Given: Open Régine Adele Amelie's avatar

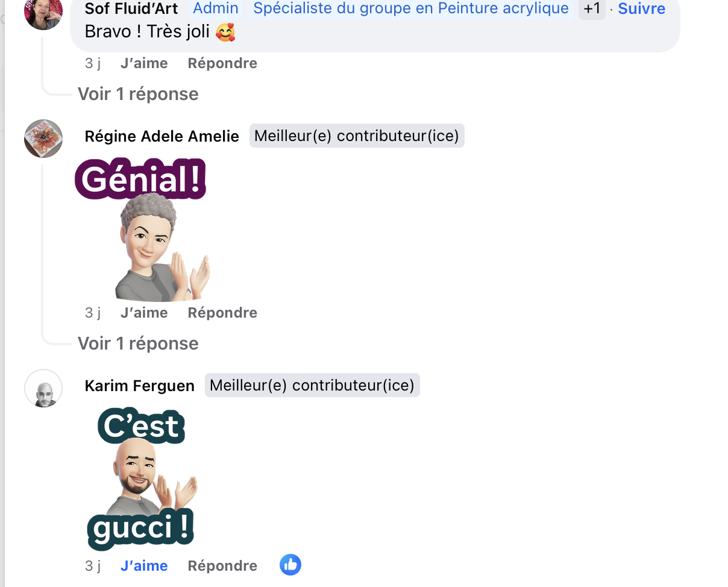Looking at the screenshot, I should click(43, 139).
